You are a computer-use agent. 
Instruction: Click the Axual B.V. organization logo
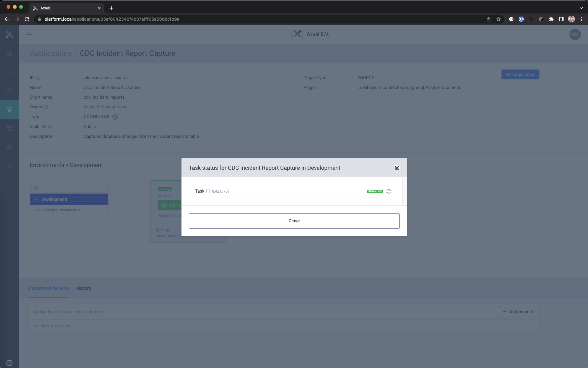point(297,34)
